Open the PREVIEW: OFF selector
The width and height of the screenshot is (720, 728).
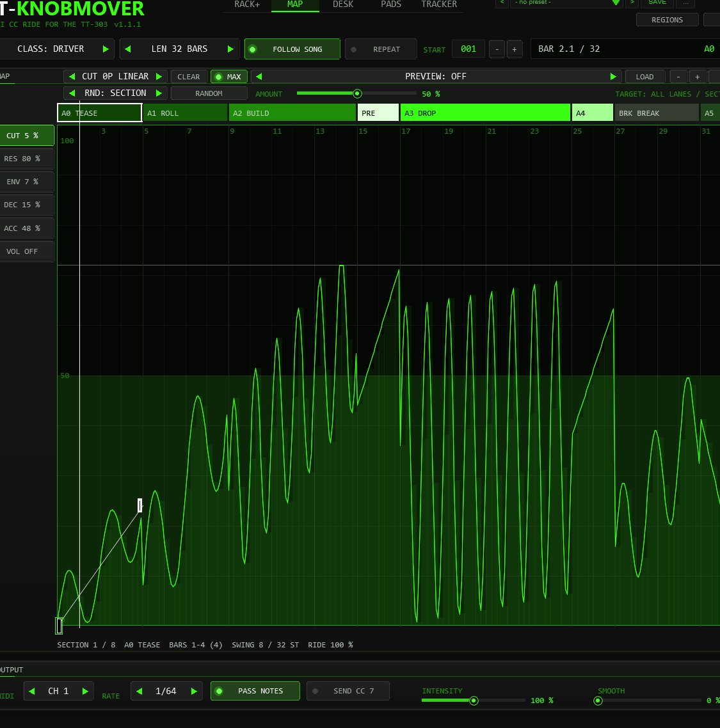point(436,77)
